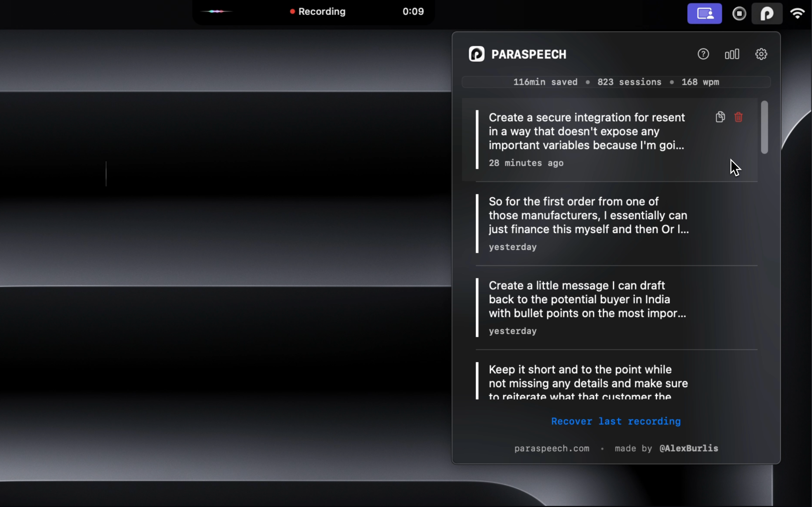Image resolution: width=812 pixels, height=507 pixels.
Task: Click the ParaSpeech logo in panel header
Action: [476, 54]
